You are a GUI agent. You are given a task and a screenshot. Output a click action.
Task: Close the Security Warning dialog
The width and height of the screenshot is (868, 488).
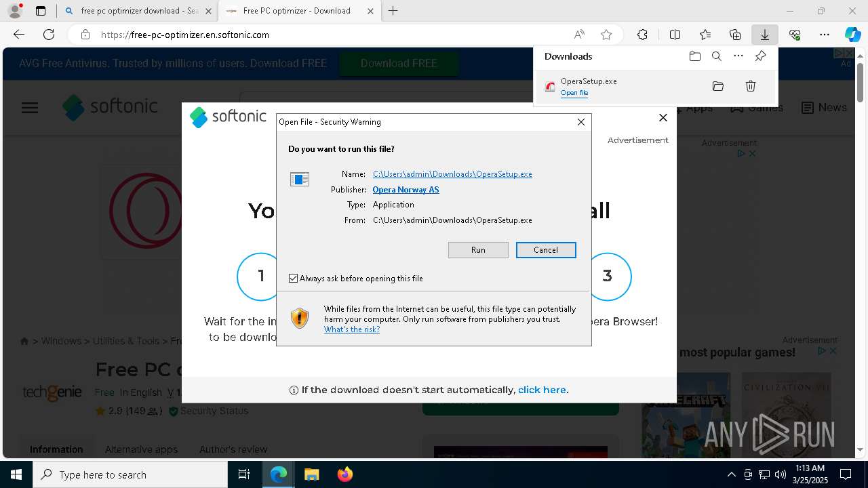coord(581,122)
